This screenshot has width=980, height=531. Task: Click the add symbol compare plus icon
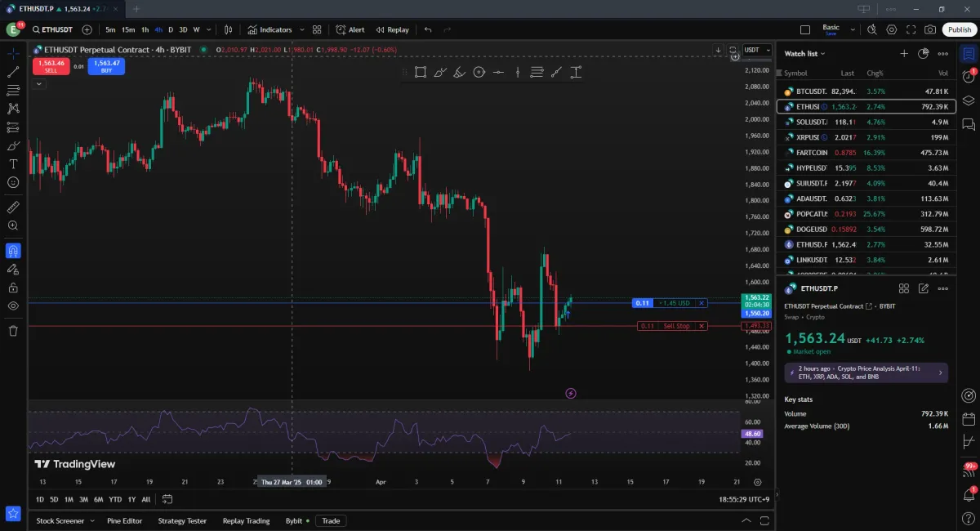pos(87,29)
